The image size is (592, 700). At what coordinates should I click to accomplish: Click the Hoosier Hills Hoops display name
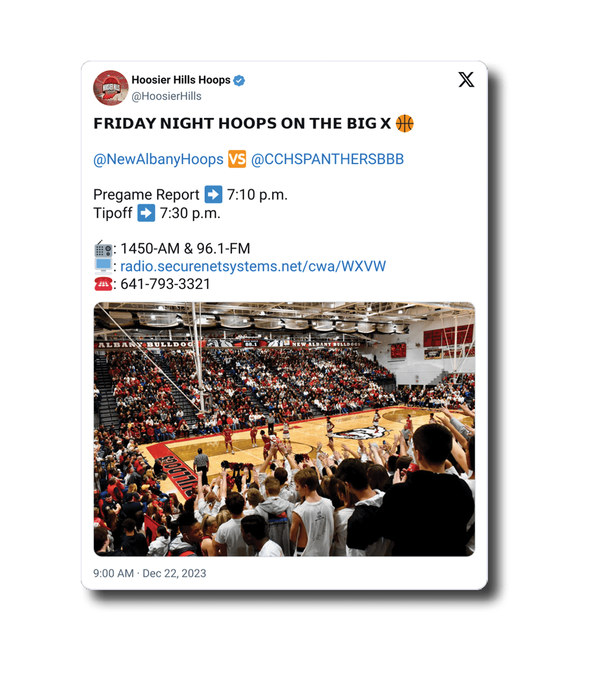181,80
